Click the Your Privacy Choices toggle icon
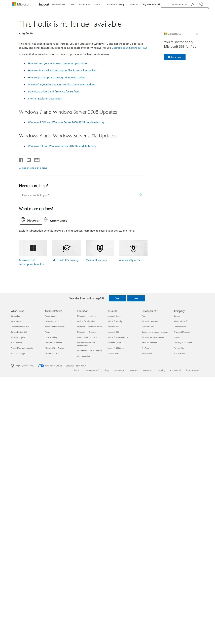The width and height of the screenshot is (215, 644). (x=41, y=366)
